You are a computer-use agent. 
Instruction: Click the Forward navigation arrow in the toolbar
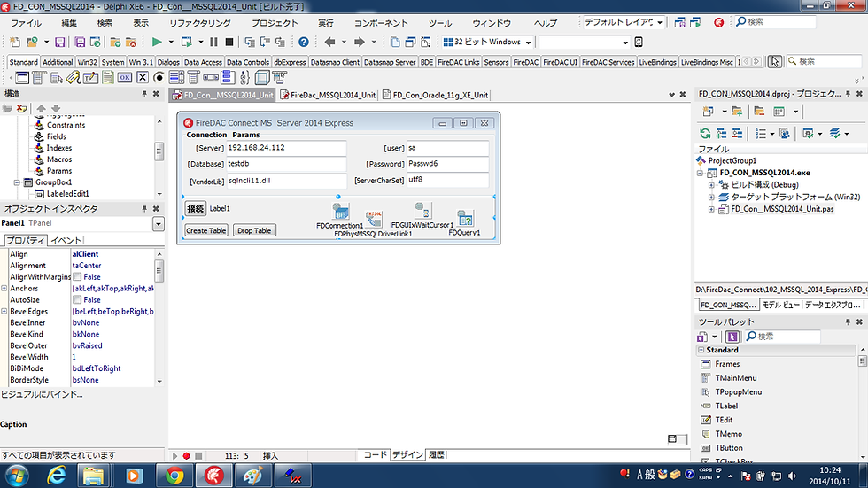click(360, 42)
